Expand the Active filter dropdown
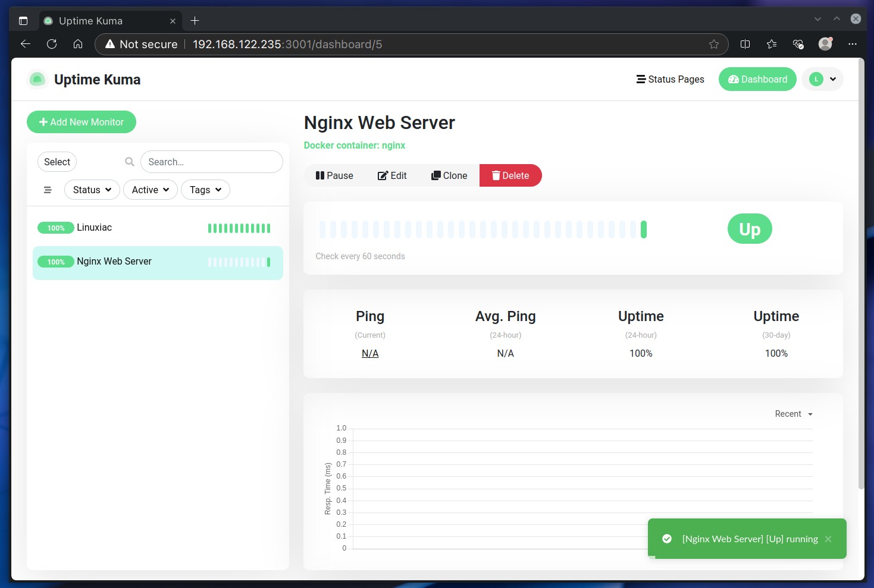 151,190
